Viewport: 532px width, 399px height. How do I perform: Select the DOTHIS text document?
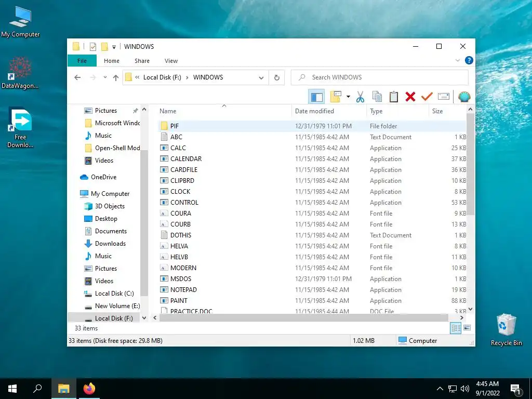[312, 235]
